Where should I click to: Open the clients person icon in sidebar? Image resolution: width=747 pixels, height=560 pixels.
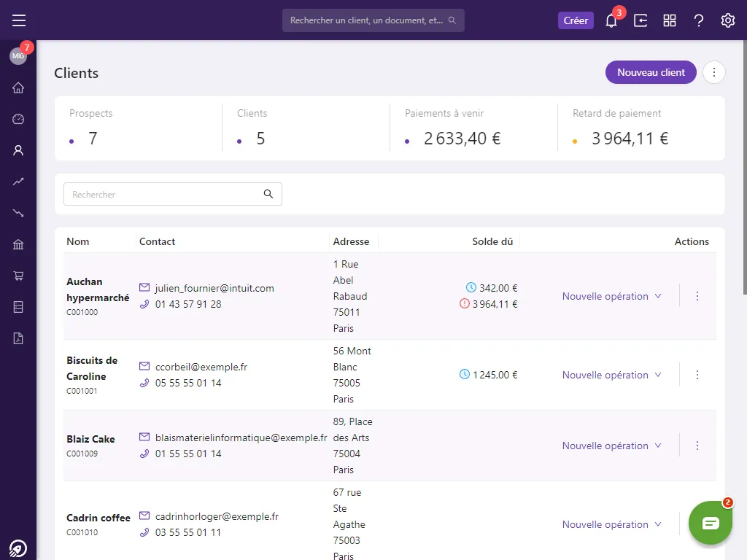pyautogui.click(x=18, y=150)
